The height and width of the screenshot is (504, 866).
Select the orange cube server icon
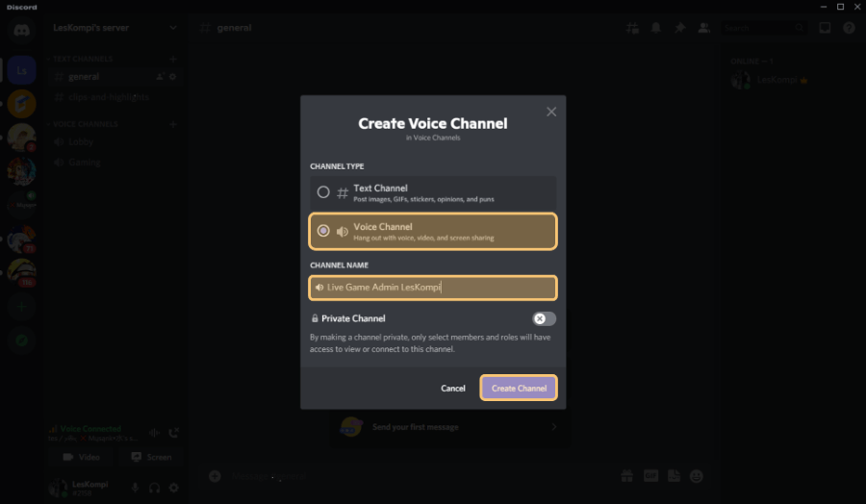click(21, 104)
